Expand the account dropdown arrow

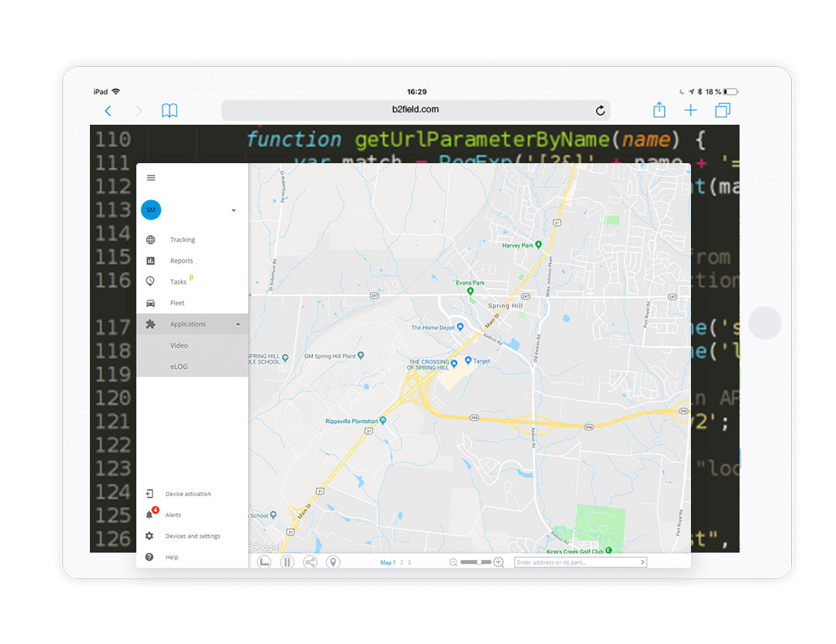pyautogui.click(x=233, y=210)
